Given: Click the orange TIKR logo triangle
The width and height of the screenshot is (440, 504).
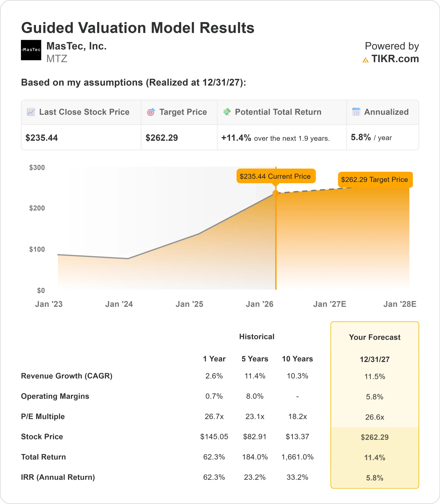Looking at the screenshot, I should [x=365, y=60].
